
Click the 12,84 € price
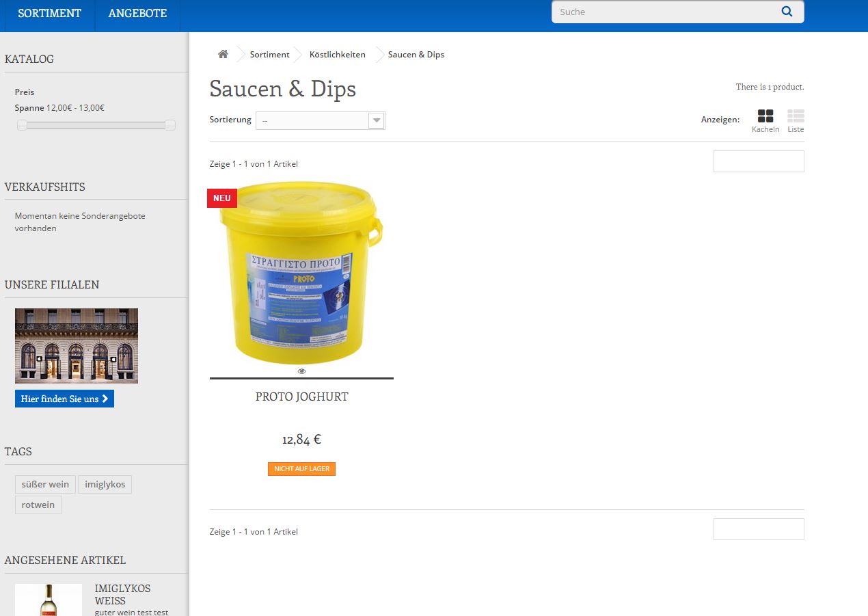point(301,440)
